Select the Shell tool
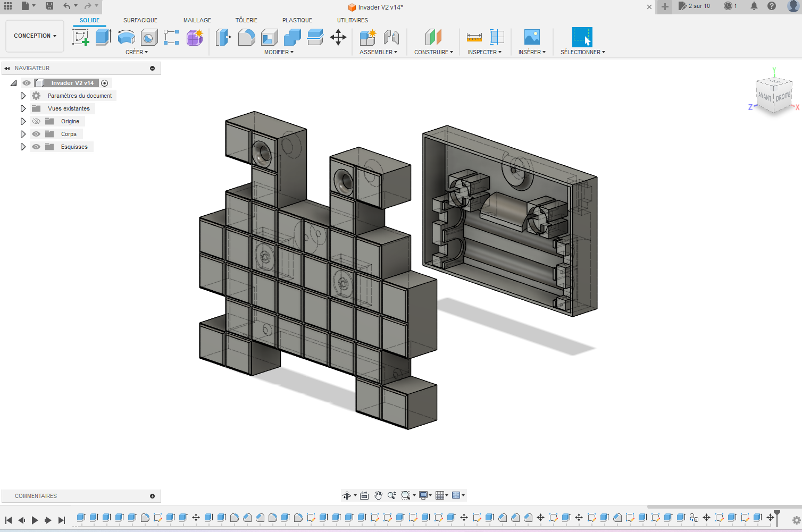The height and width of the screenshot is (532, 802). point(270,37)
